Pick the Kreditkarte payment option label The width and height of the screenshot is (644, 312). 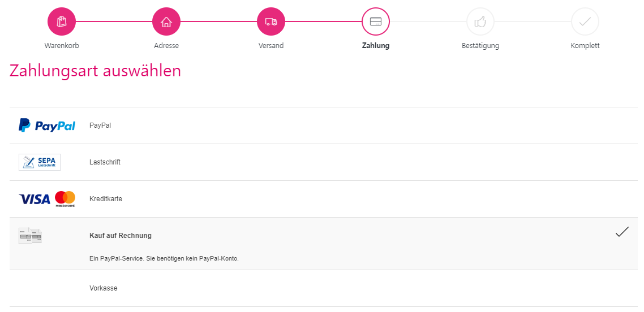coord(106,199)
